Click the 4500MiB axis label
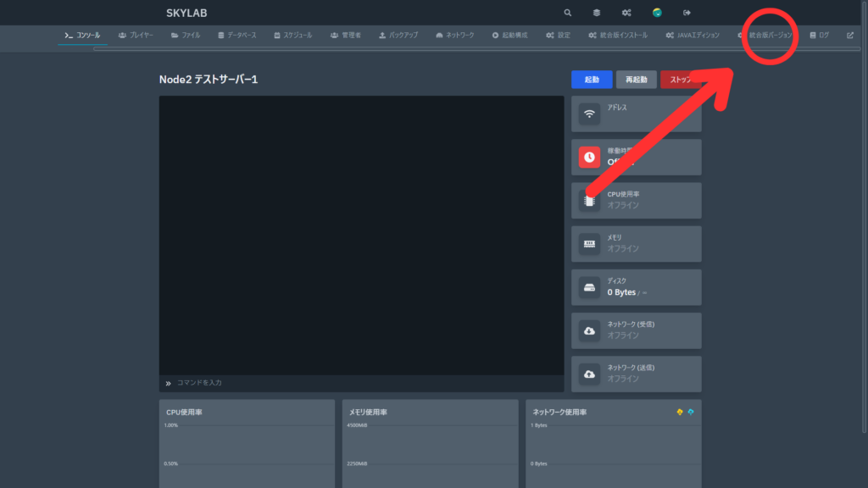The image size is (868, 488). (357, 425)
